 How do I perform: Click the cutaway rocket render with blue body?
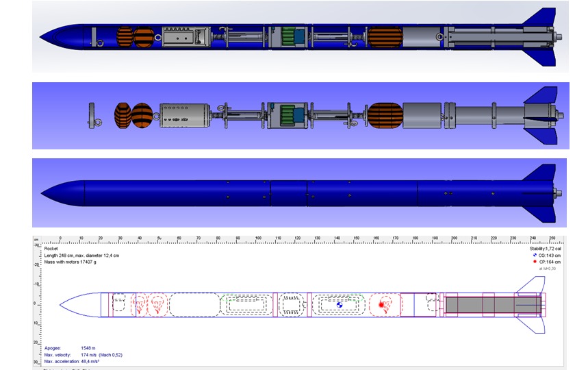pos(300,36)
